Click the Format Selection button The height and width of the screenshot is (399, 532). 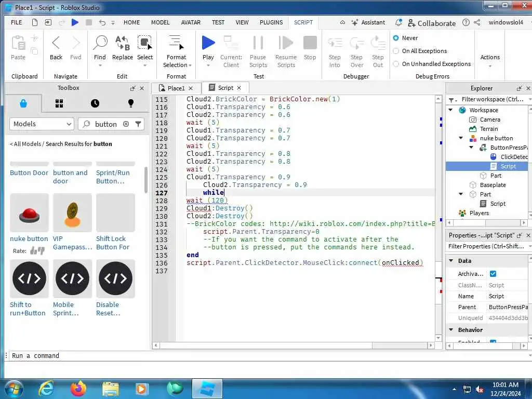(x=176, y=51)
